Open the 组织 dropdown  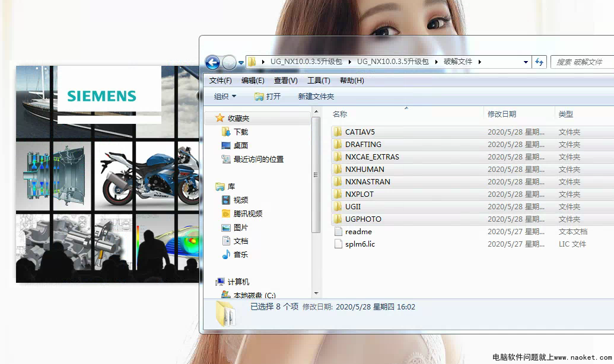pyautogui.click(x=225, y=96)
